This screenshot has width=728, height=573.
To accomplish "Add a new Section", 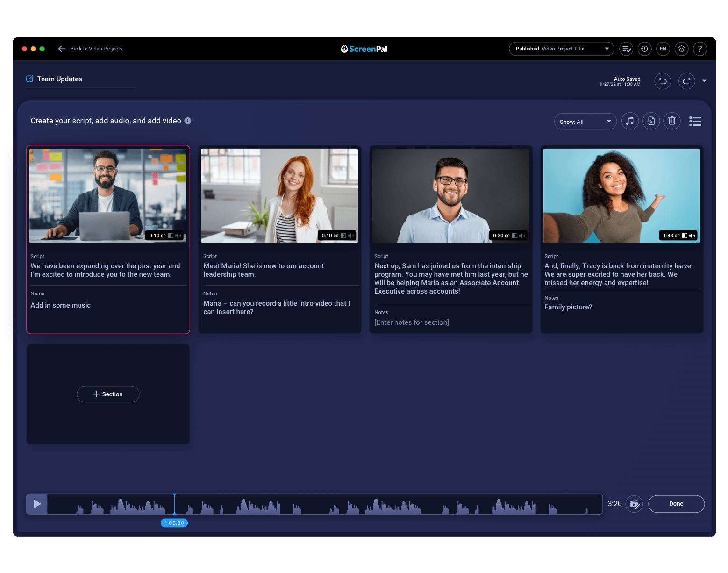I will 108,394.
